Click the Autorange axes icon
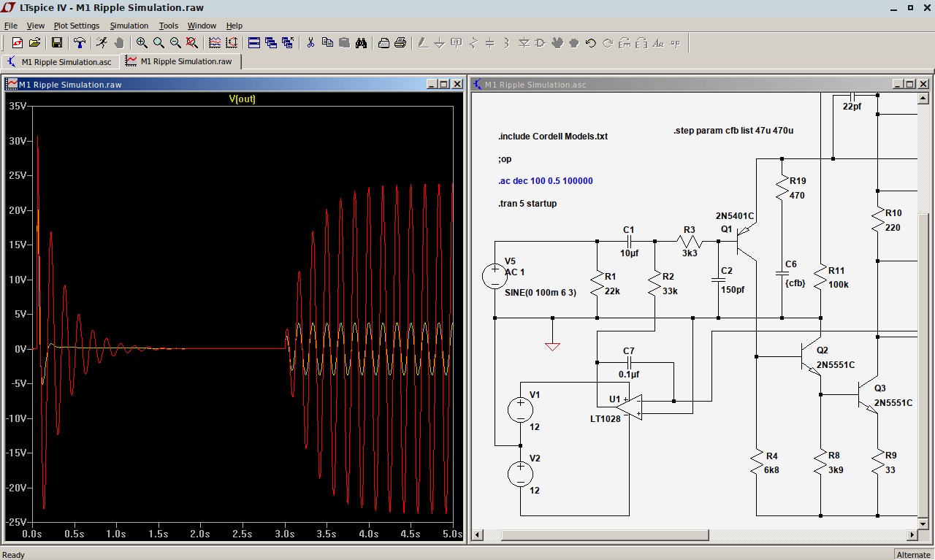Image resolution: width=935 pixels, height=560 pixels. pos(231,43)
